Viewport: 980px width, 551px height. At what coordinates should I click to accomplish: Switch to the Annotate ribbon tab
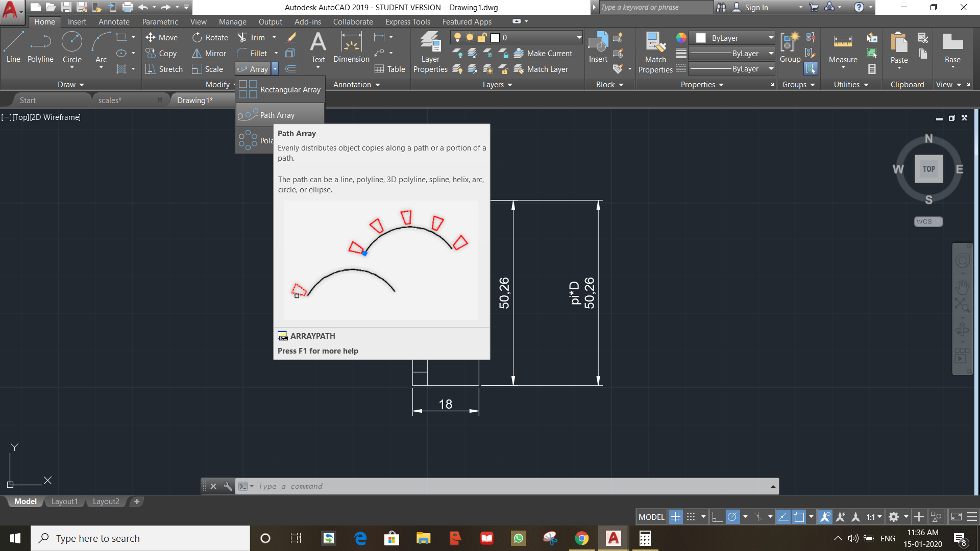tap(113, 21)
